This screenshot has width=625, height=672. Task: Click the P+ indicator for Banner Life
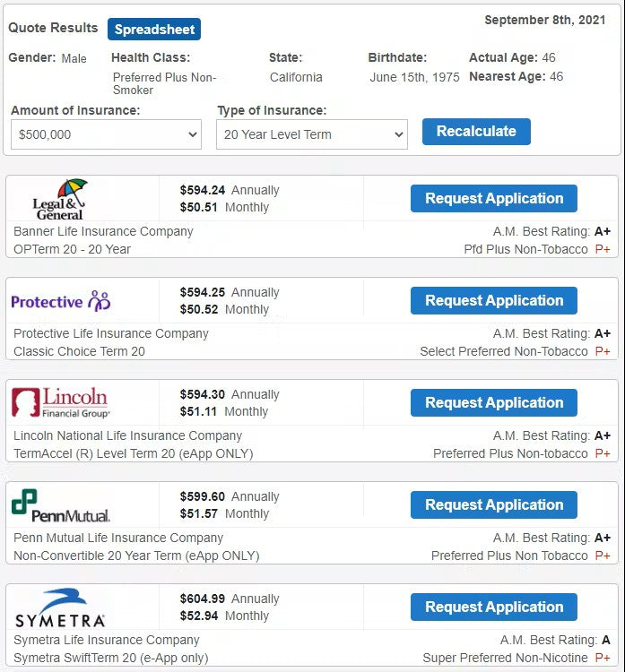coord(603,249)
